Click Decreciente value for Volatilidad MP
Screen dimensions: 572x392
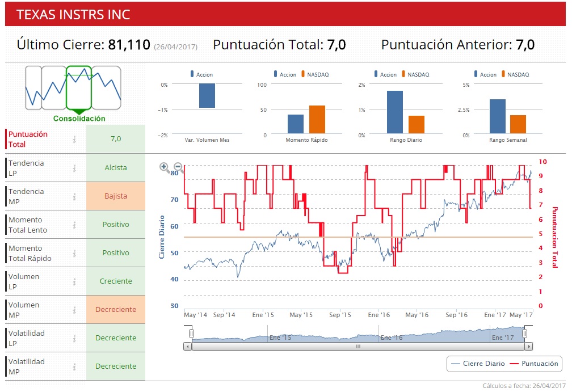(x=116, y=366)
